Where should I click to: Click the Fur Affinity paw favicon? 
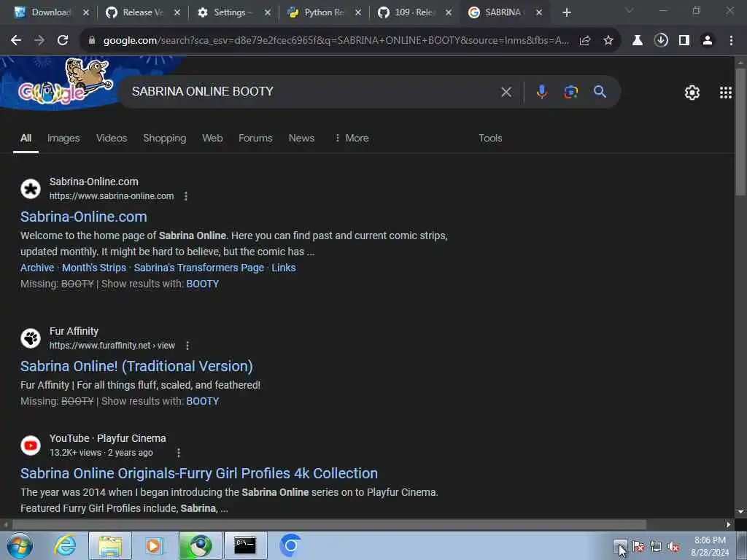click(x=31, y=338)
